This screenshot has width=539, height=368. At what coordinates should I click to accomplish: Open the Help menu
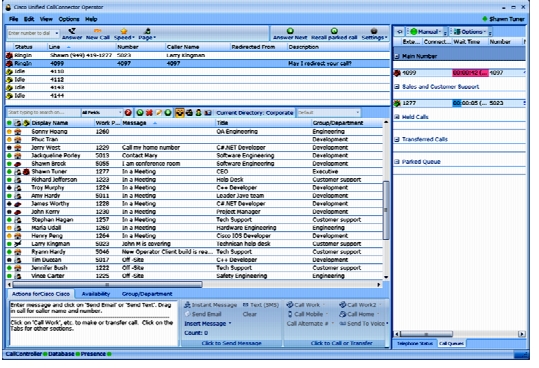tap(91, 19)
